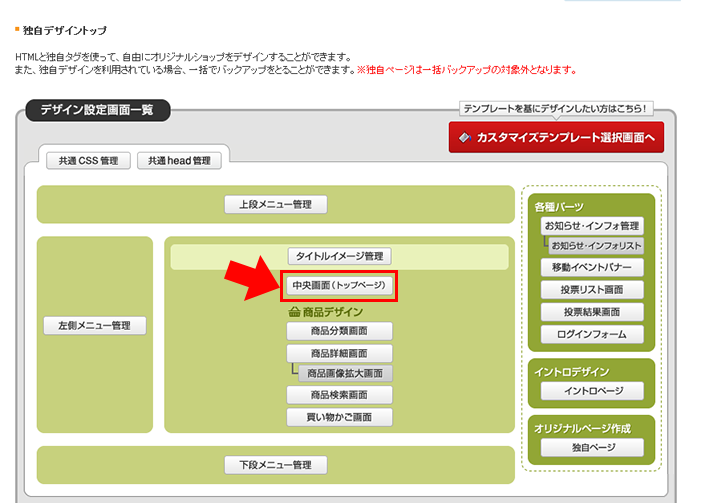Click the 買い物かご画面 button
The image size is (723, 503).
338,418
